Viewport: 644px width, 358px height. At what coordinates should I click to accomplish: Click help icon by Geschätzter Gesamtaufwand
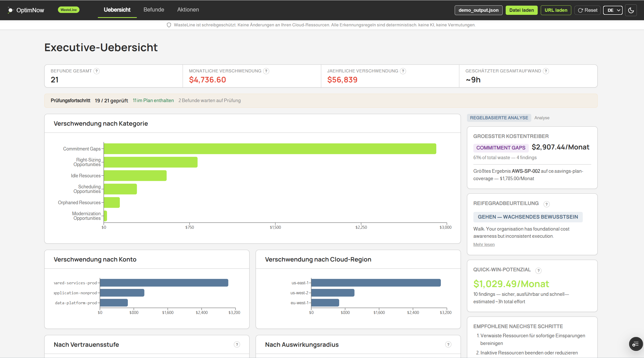point(546,71)
